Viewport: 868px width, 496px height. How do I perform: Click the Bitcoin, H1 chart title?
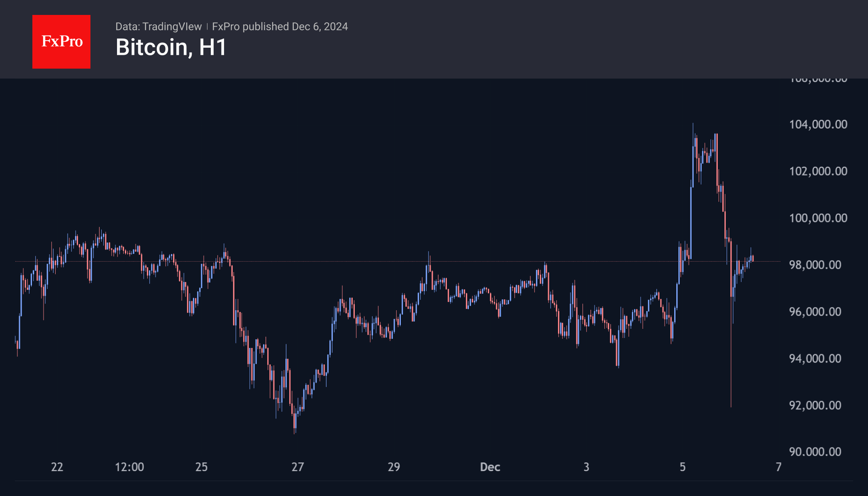pyautogui.click(x=171, y=47)
